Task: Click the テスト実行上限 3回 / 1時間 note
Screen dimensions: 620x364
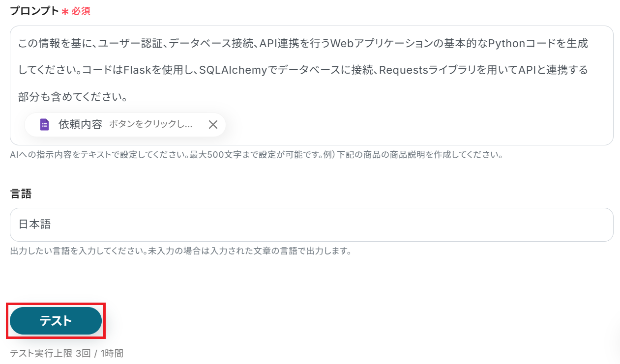Action: [x=66, y=353]
